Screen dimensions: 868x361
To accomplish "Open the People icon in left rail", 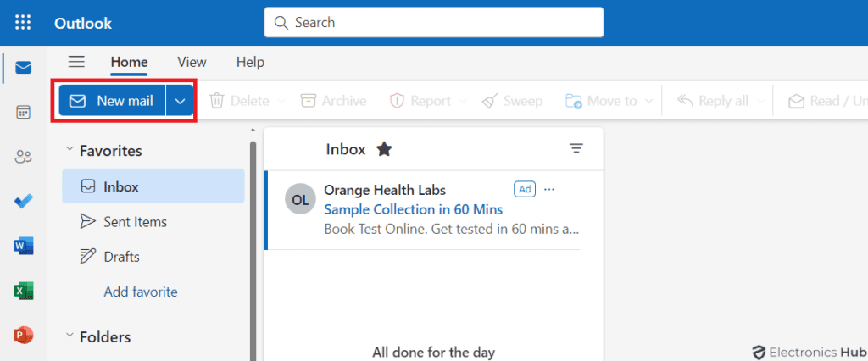I will point(24,156).
